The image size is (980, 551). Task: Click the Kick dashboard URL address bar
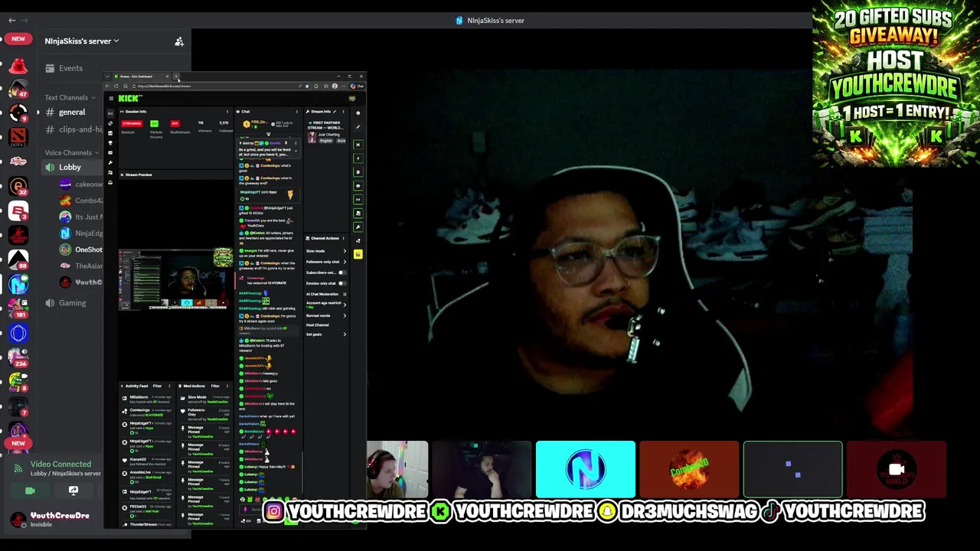(x=214, y=86)
